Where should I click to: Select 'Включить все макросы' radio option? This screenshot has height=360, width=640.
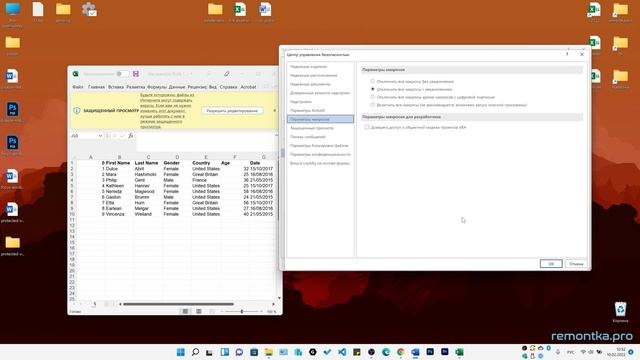tap(373, 105)
